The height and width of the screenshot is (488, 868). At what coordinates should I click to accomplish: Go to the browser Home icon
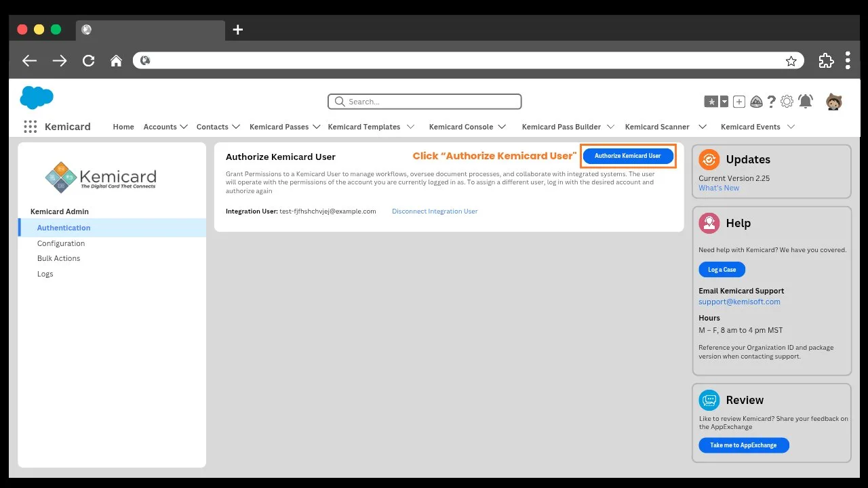[116, 61]
